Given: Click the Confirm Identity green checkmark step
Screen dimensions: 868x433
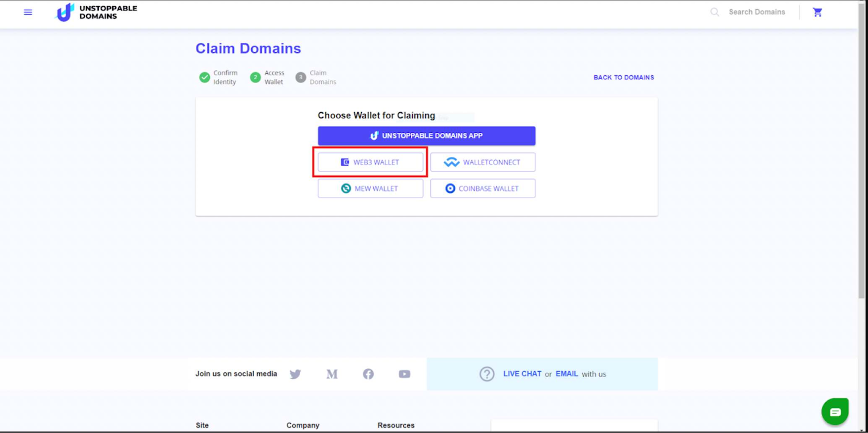Looking at the screenshot, I should [205, 78].
